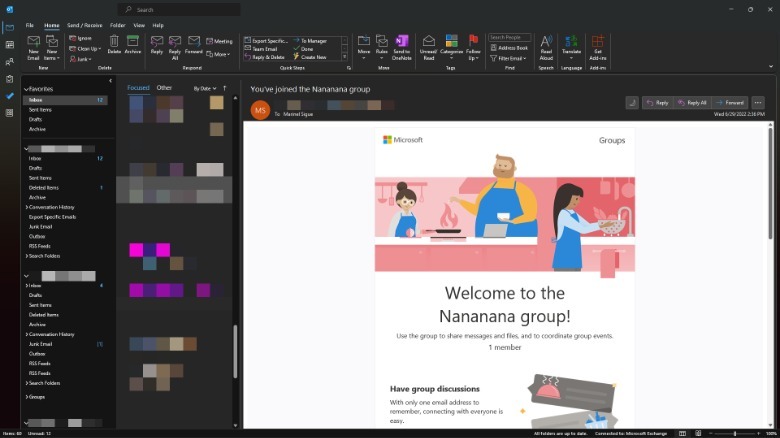The image size is (780, 438).
Task: Open the File menu
Action: click(x=29, y=25)
